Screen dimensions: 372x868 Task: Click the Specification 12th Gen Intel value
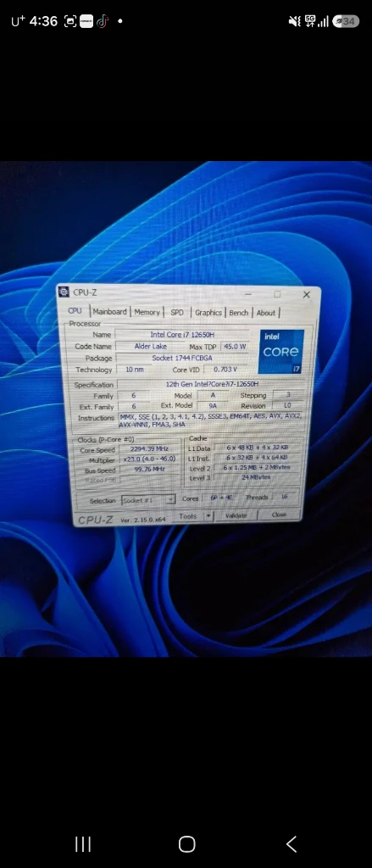(213, 384)
